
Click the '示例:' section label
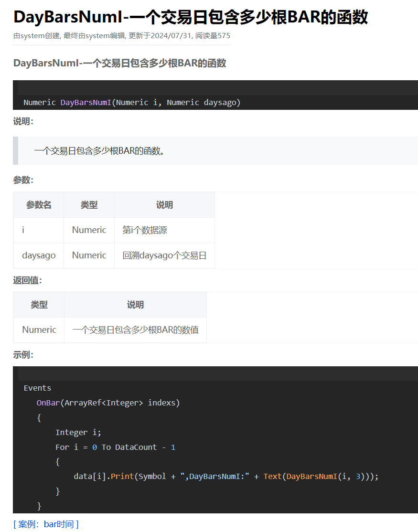(23, 355)
